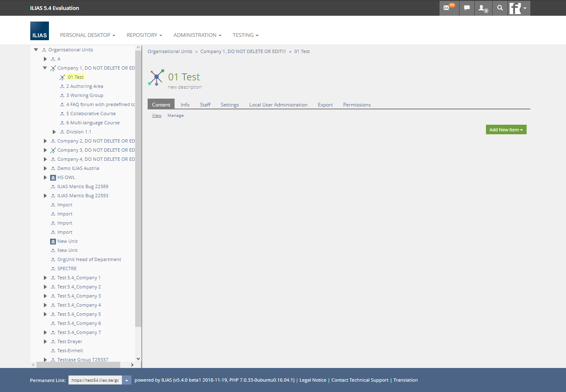Click the Legal Notice footer link
This screenshot has height=392, width=566.
313,380
